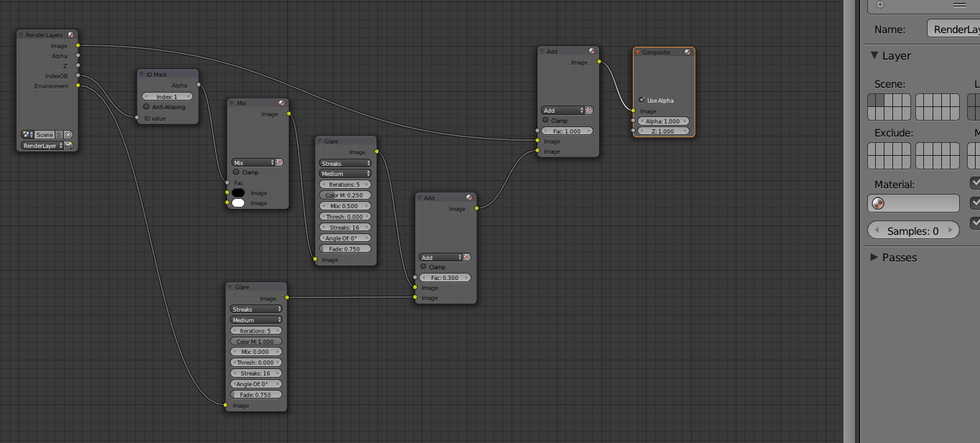Collapse the ID Mask node
The image size is (980, 443).
click(142, 74)
